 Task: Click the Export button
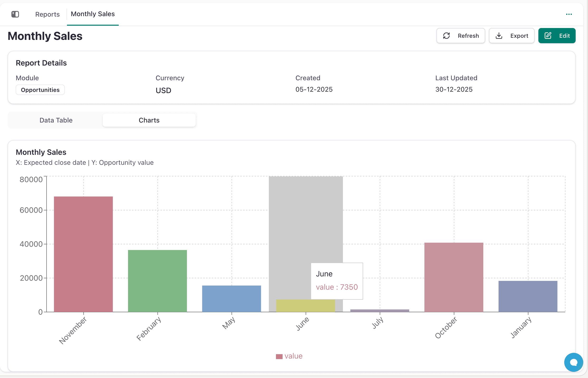pyautogui.click(x=511, y=36)
